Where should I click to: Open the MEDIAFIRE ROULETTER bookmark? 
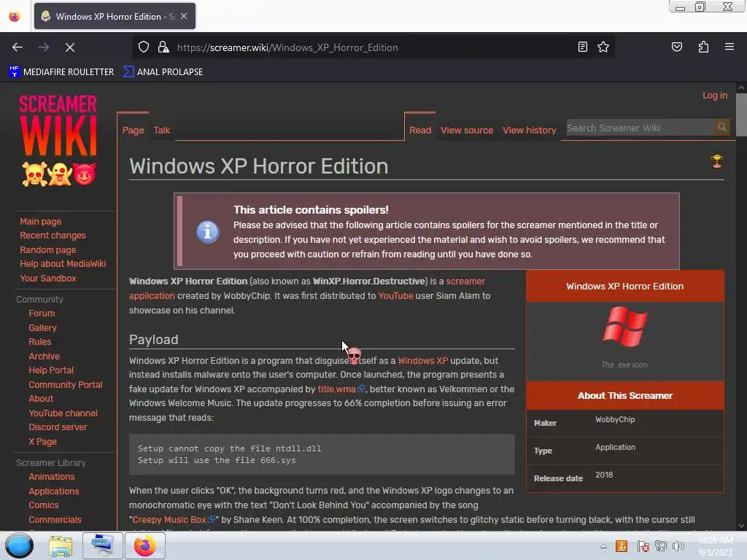click(x=61, y=72)
